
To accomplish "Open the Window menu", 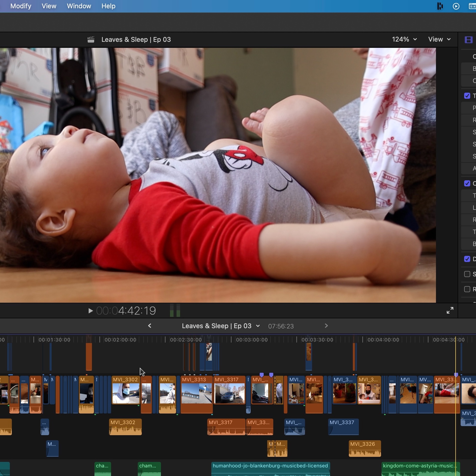I will (x=79, y=6).
